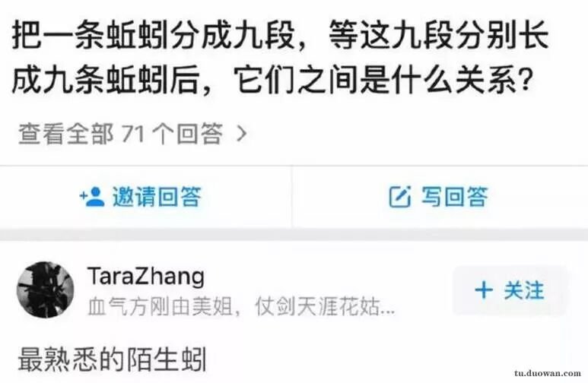Click the tu.duowan.com watermark
The image size is (588, 383).
point(547,373)
